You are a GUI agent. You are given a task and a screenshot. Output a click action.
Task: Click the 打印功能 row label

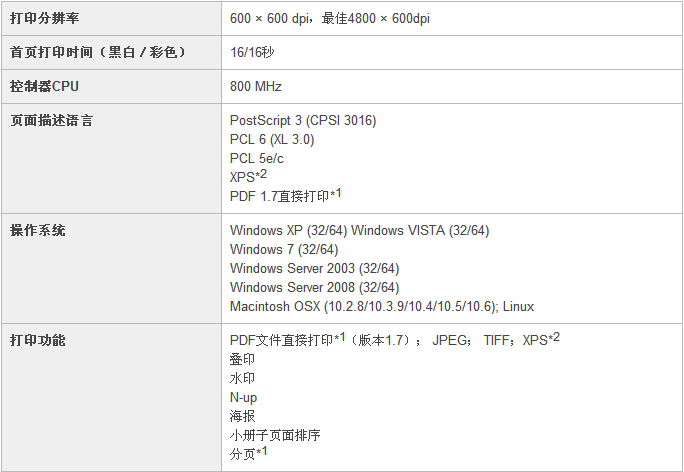coord(38,341)
